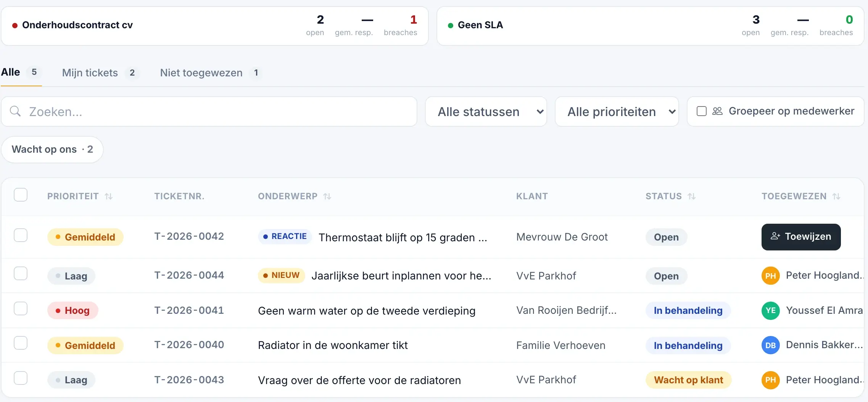This screenshot has height=402, width=868.
Task: Check the row for ticket T-2026-0043
Action: pyautogui.click(x=21, y=378)
